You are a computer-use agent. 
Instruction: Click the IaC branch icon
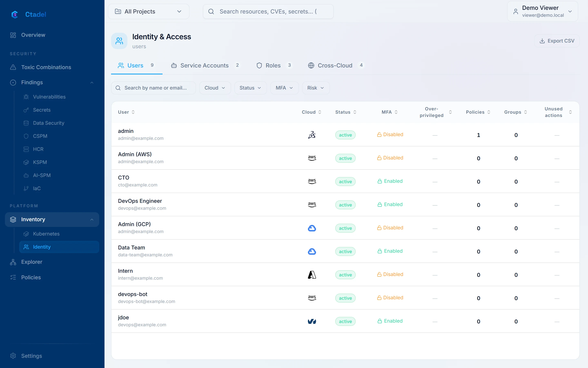point(26,188)
